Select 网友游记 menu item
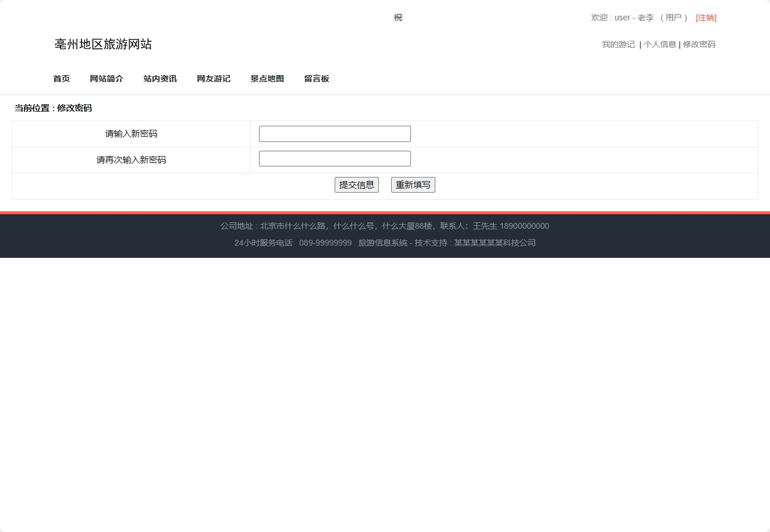770x532 pixels. pyautogui.click(x=214, y=79)
